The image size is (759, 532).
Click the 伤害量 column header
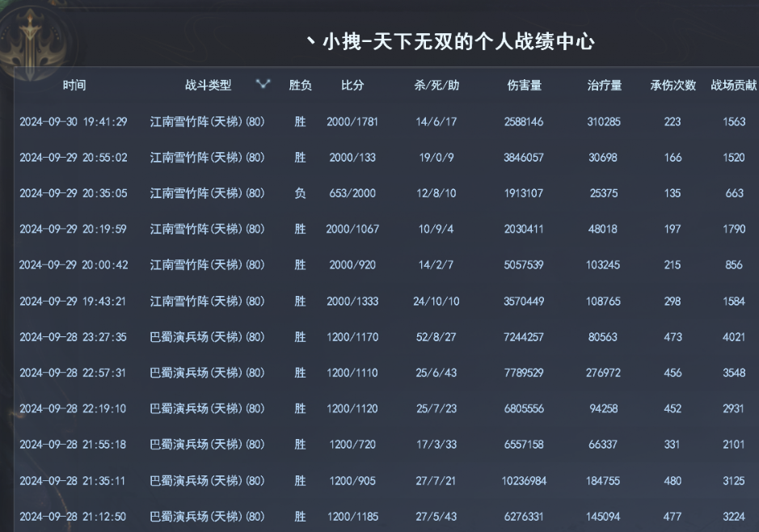click(524, 85)
